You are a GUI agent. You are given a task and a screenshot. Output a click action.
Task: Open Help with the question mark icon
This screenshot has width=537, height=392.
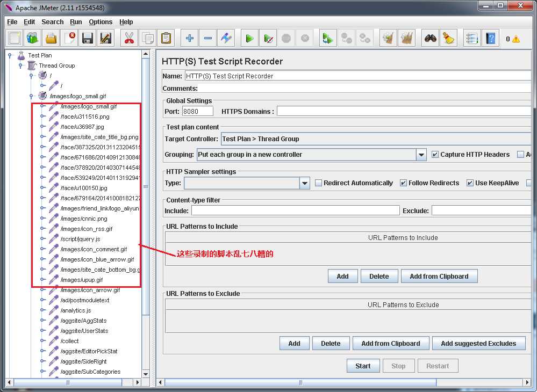pos(490,38)
